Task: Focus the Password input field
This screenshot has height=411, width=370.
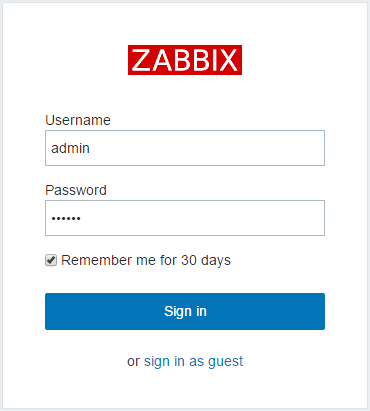Action: click(185, 218)
